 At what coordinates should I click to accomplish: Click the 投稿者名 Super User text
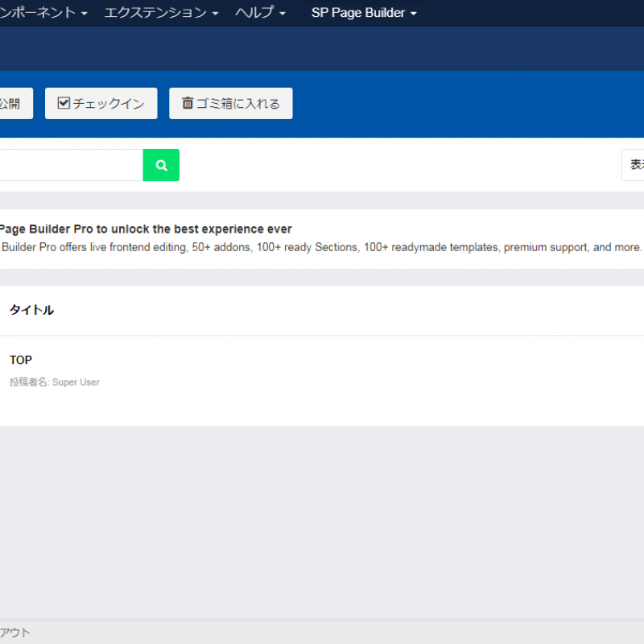pyautogui.click(x=55, y=382)
